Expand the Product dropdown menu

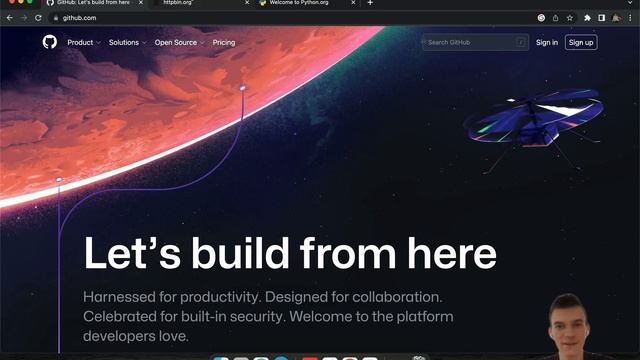pos(84,42)
